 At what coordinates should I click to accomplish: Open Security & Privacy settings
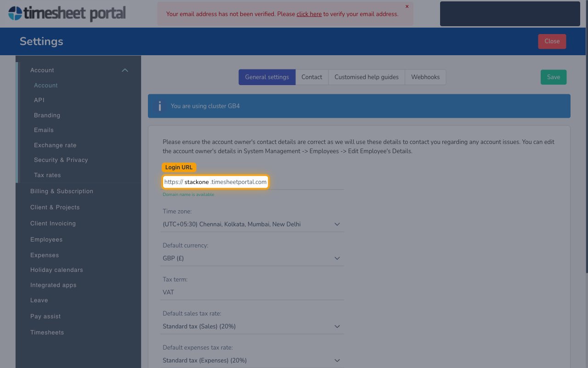point(61,160)
